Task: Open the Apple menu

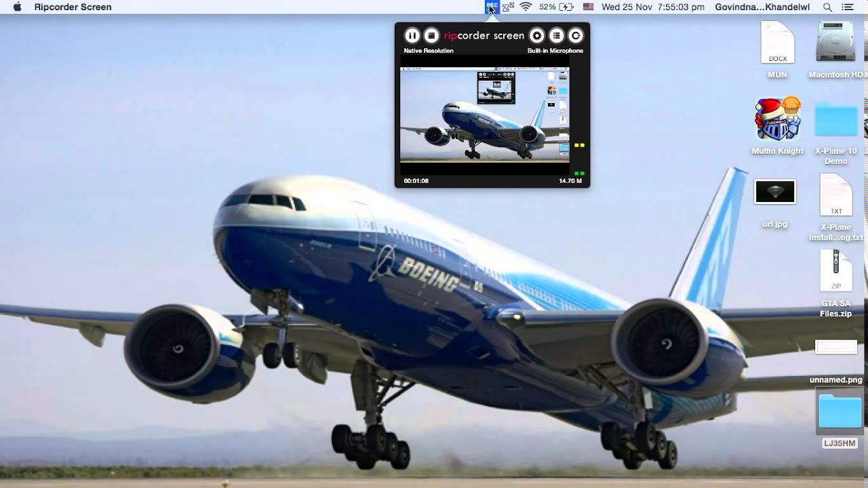Action: [17, 7]
